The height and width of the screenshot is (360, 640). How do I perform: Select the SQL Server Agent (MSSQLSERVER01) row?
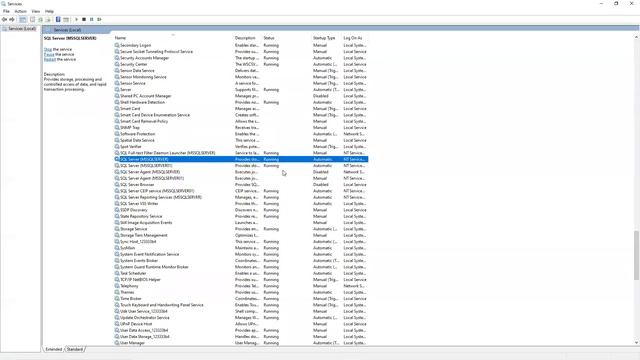coord(241,178)
